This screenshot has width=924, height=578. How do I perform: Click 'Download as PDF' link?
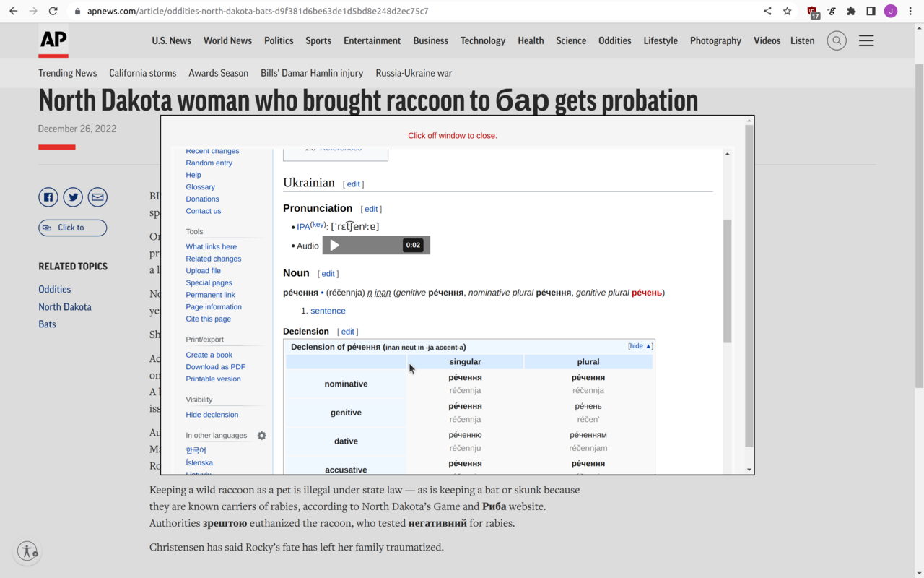(215, 367)
